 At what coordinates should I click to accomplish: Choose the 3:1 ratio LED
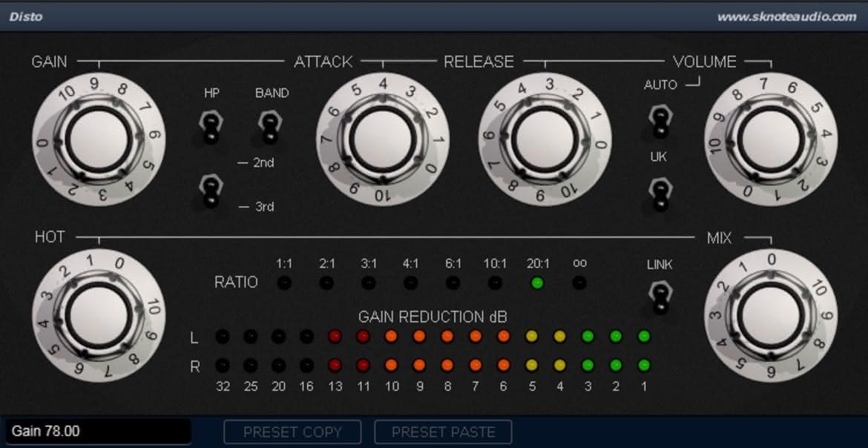pyautogui.click(x=369, y=283)
